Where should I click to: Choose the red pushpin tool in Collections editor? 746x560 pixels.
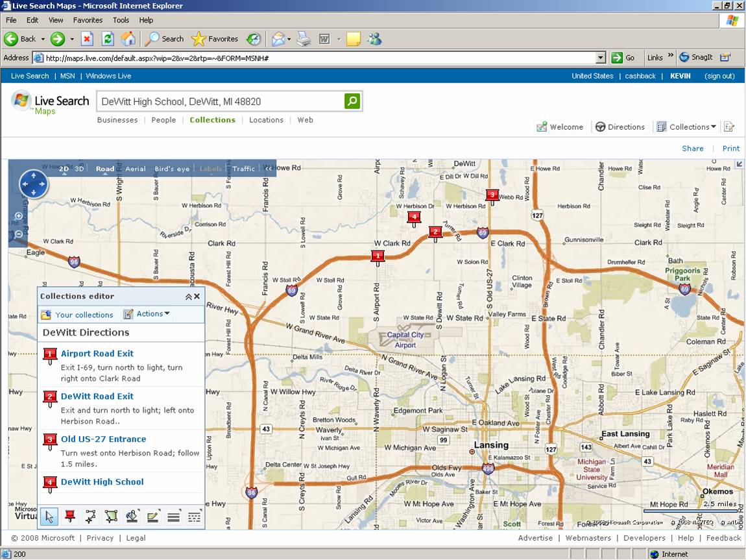(70, 517)
